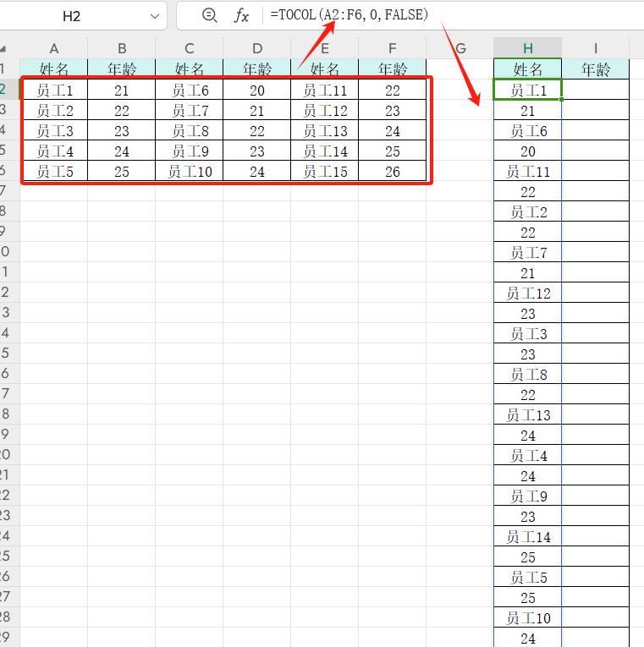This screenshot has height=647, width=644.
Task: Select column H cell showing 员工7
Action: coord(527,252)
